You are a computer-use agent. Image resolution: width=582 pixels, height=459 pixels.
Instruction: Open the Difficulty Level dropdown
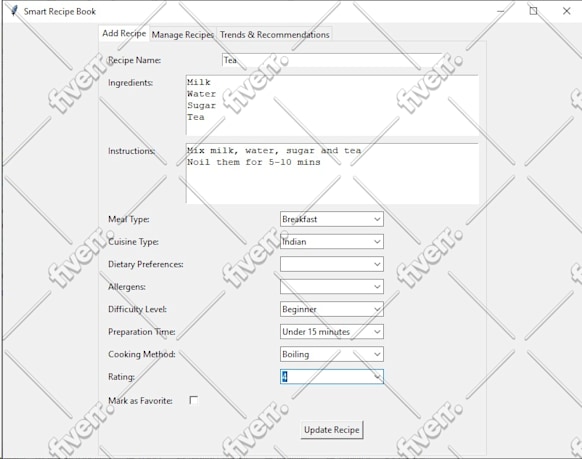pyautogui.click(x=332, y=309)
